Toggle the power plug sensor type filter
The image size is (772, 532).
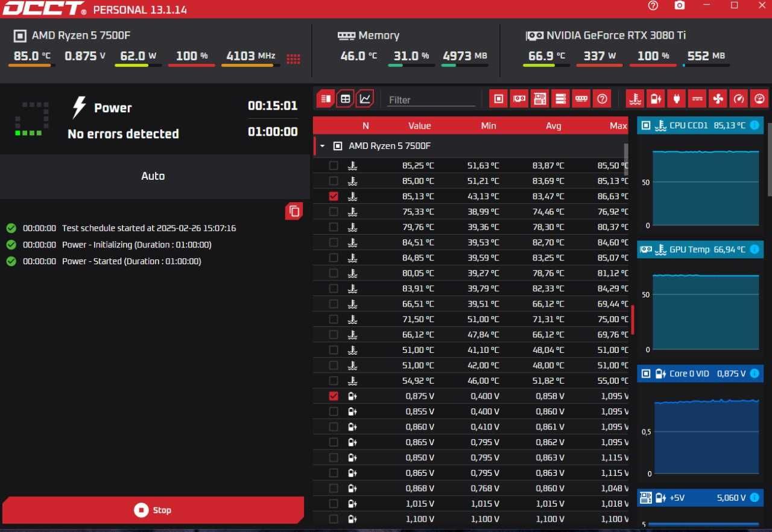(676, 99)
